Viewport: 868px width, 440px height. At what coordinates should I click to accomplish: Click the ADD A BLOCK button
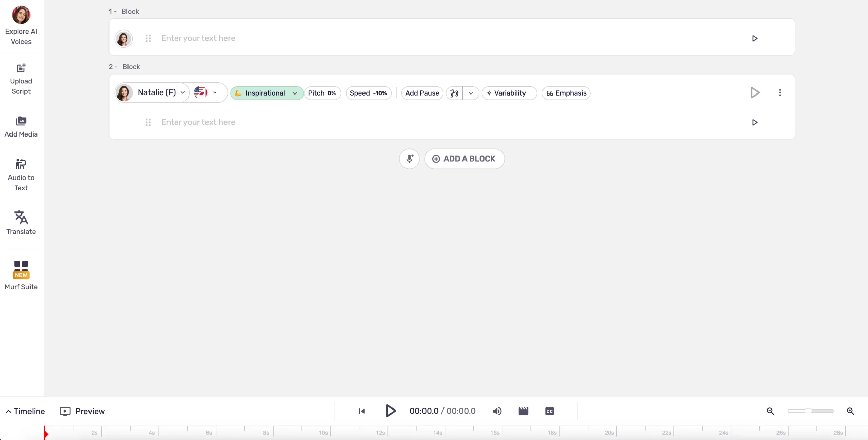(464, 159)
